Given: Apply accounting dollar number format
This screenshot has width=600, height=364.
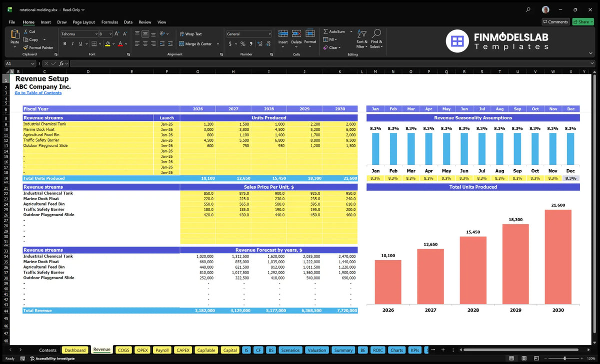Looking at the screenshot, I should [230, 44].
